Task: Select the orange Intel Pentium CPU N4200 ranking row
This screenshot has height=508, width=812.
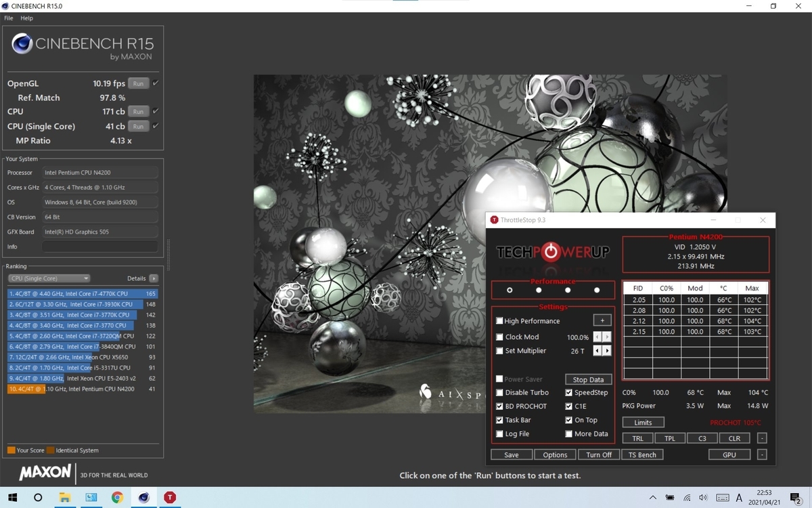Action: pyautogui.click(x=83, y=389)
